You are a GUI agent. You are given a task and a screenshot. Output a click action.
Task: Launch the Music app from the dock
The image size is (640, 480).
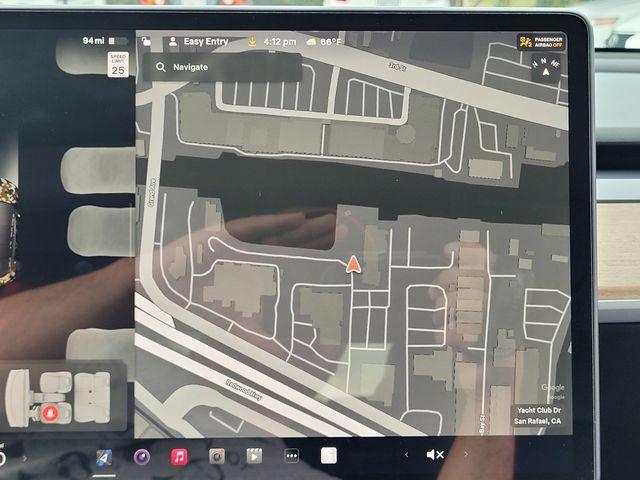pos(179,456)
